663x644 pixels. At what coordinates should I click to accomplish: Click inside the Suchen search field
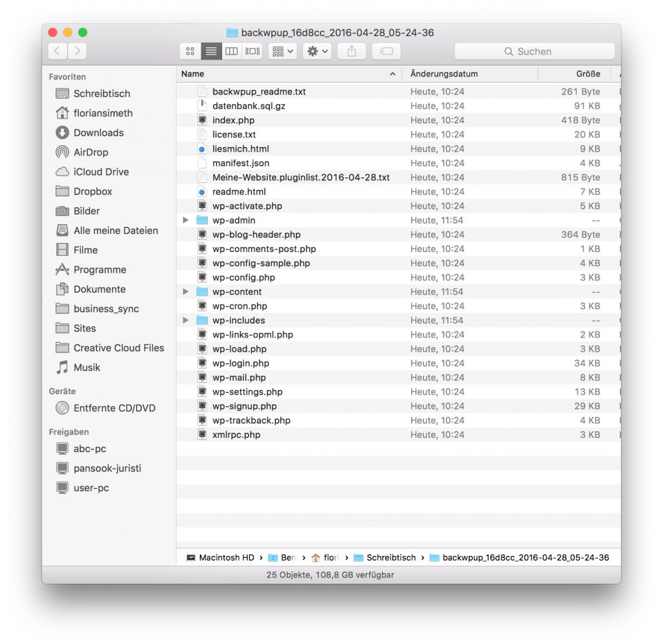534,51
